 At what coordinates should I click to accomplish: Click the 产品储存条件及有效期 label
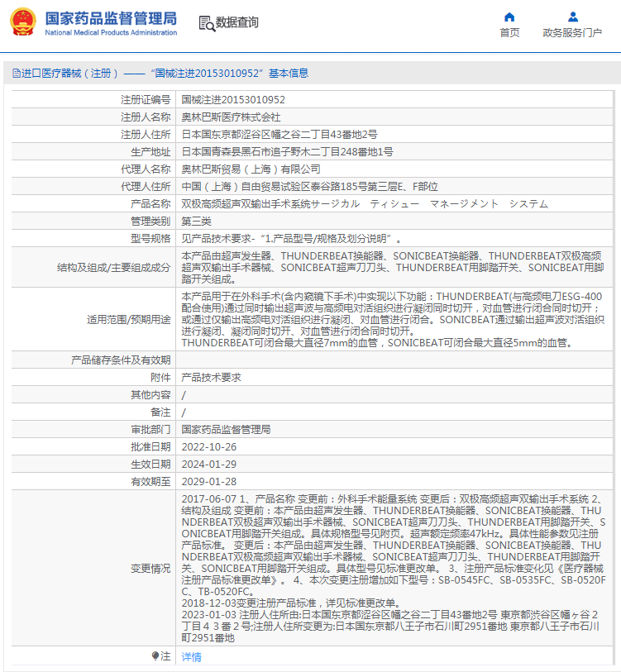coord(121,360)
